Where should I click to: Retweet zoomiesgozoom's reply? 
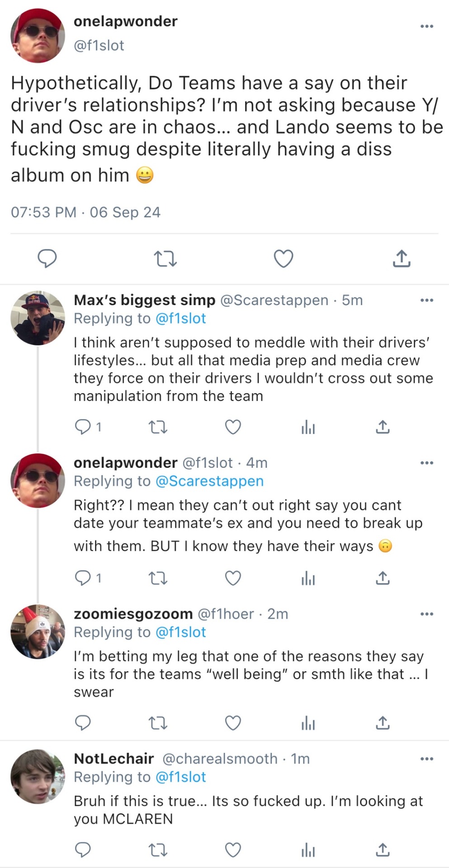click(x=158, y=723)
